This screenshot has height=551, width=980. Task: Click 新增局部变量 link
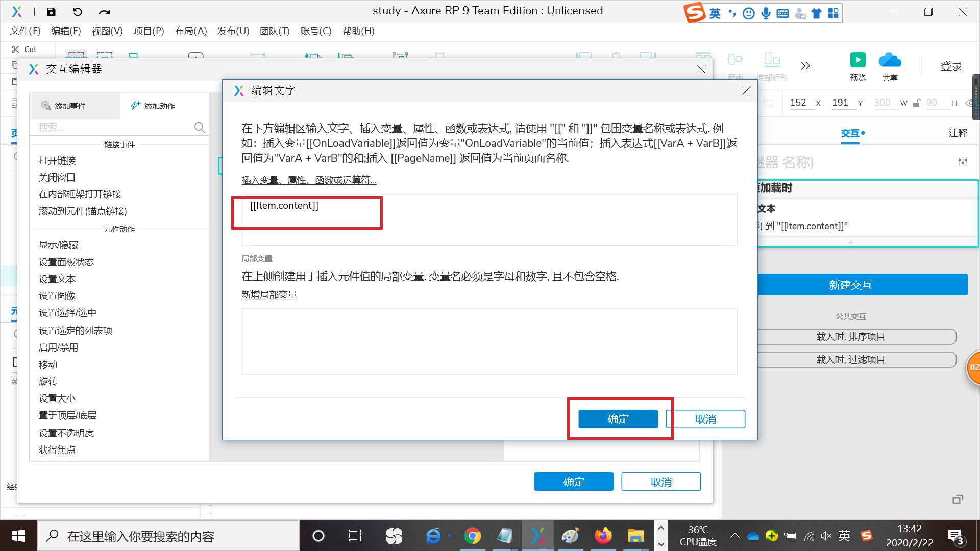[x=269, y=295]
